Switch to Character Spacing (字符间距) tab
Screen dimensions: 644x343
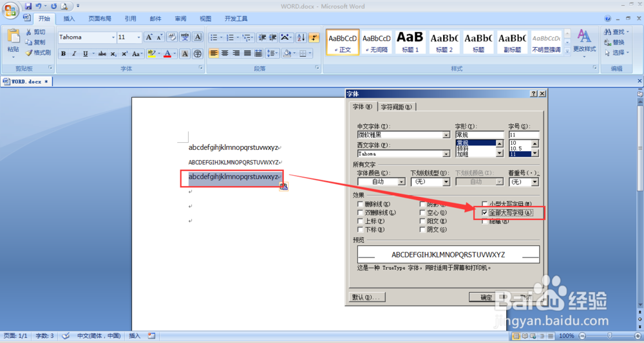click(396, 107)
